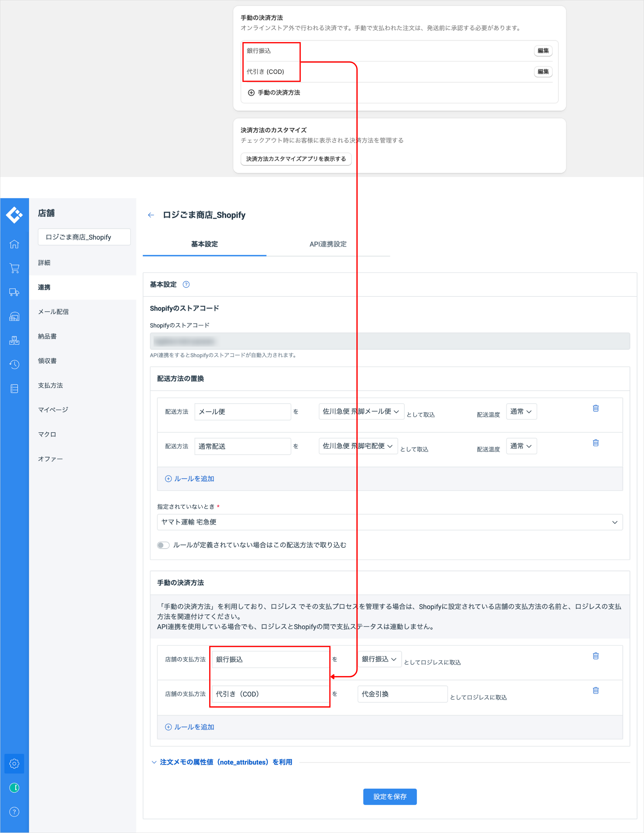
Task: Open 佐川急便 飛脚メール便 carrier dropdown
Action: 361,411
